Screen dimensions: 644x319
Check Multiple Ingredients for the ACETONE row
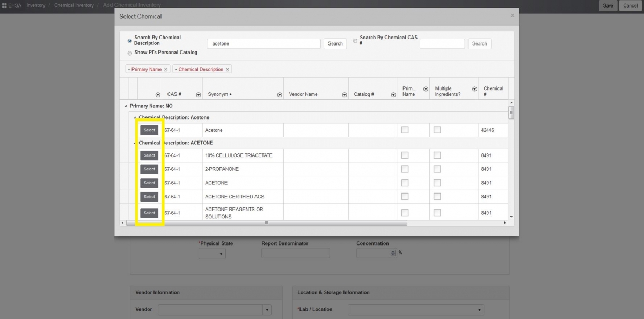(x=437, y=182)
